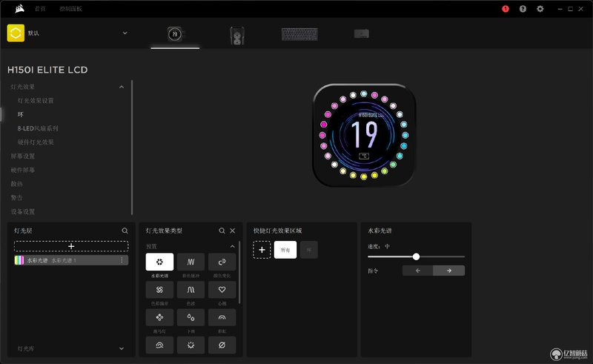The width and height of the screenshot is (593, 364).
Task: Open the 控制面板 tab
Action: 70,9
